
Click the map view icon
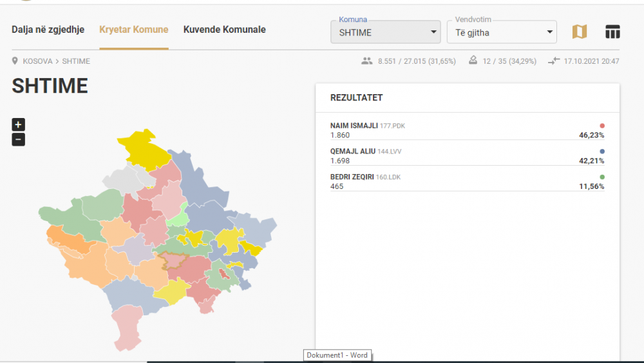pos(580,32)
